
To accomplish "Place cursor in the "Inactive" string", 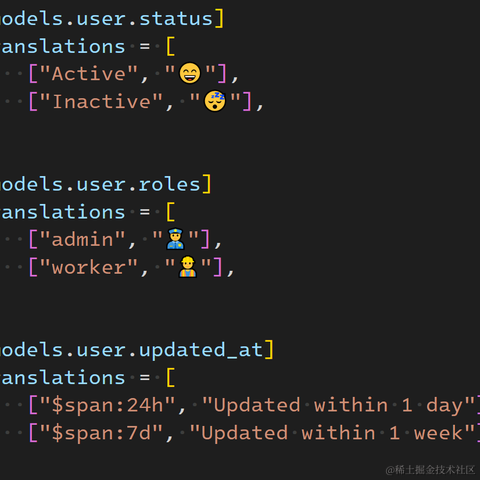I will (101, 101).
